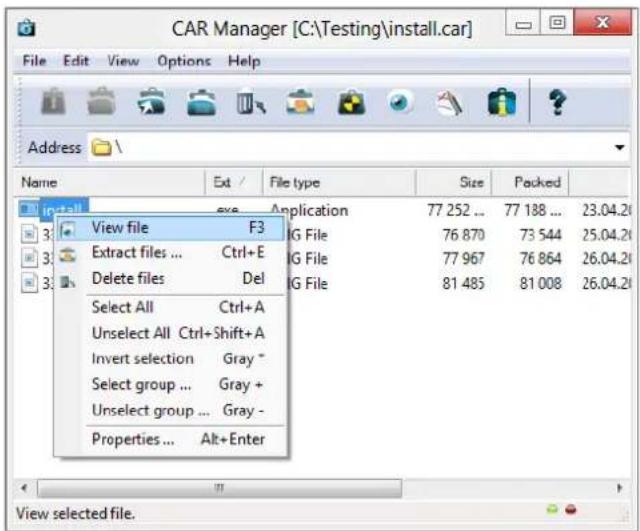Click the CAR Manager title bar app icon
The image size is (640, 531).
point(27,28)
